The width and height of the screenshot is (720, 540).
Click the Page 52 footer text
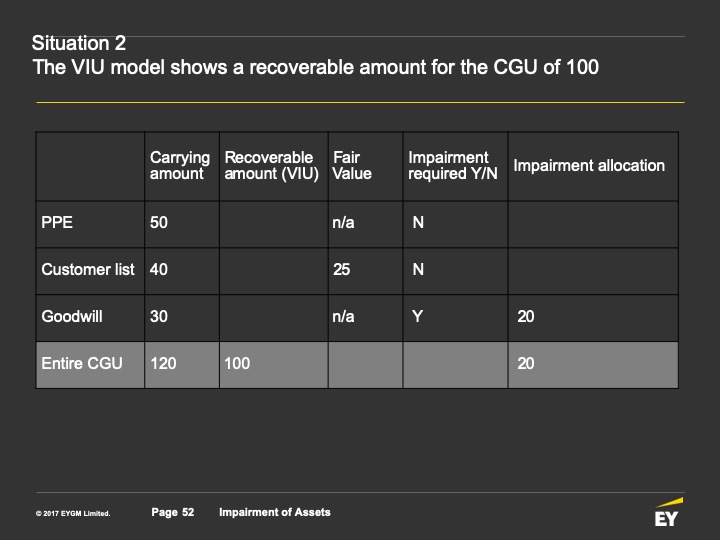click(x=173, y=512)
